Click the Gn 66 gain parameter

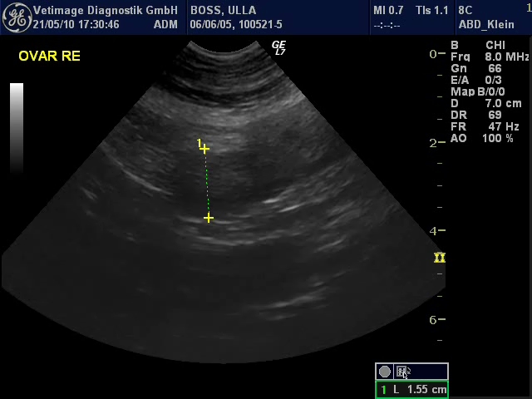[476, 68]
